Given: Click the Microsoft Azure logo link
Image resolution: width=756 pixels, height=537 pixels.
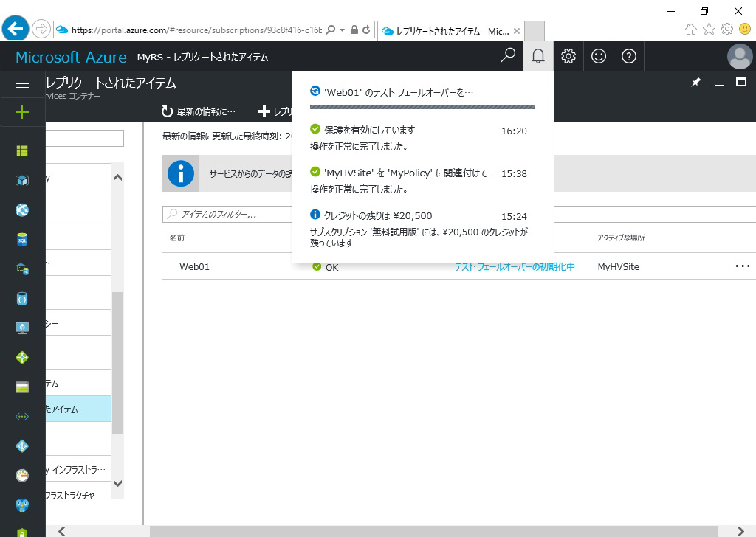Looking at the screenshot, I should point(72,57).
